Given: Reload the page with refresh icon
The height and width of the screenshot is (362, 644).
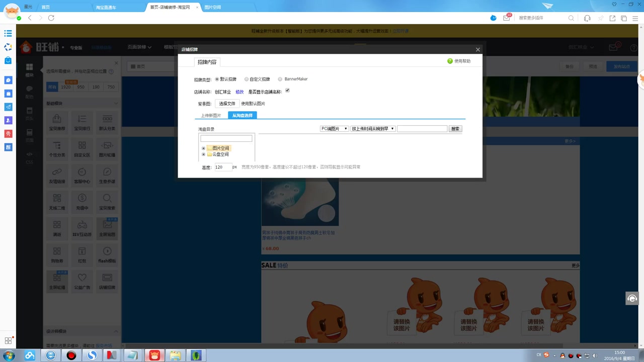Looking at the screenshot, I should [51, 18].
